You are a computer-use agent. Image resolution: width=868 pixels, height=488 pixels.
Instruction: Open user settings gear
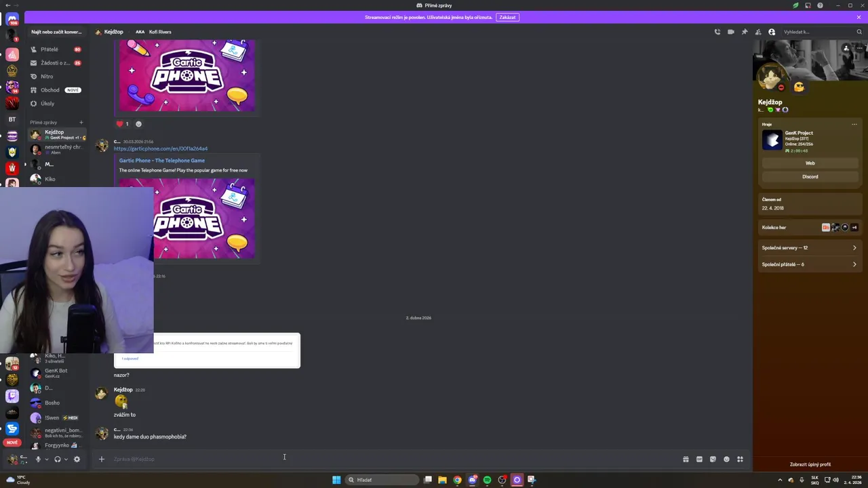pyautogui.click(x=77, y=459)
